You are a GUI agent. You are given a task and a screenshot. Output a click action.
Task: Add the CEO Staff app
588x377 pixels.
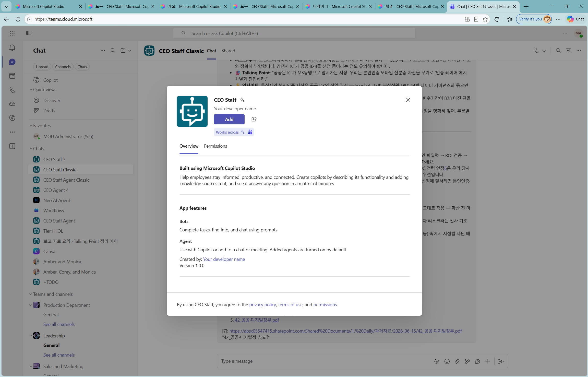pyautogui.click(x=229, y=119)
